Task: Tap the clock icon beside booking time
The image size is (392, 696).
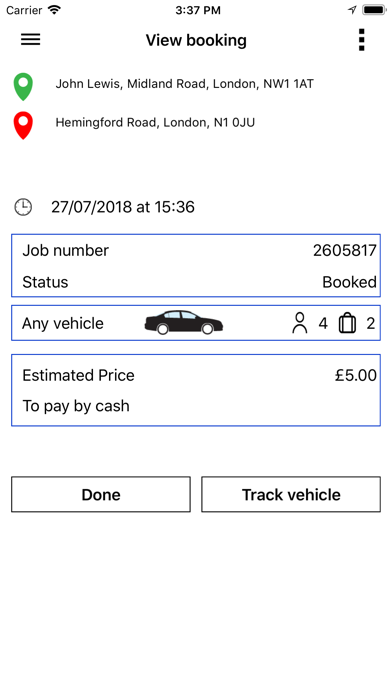Action: (23, 207)
